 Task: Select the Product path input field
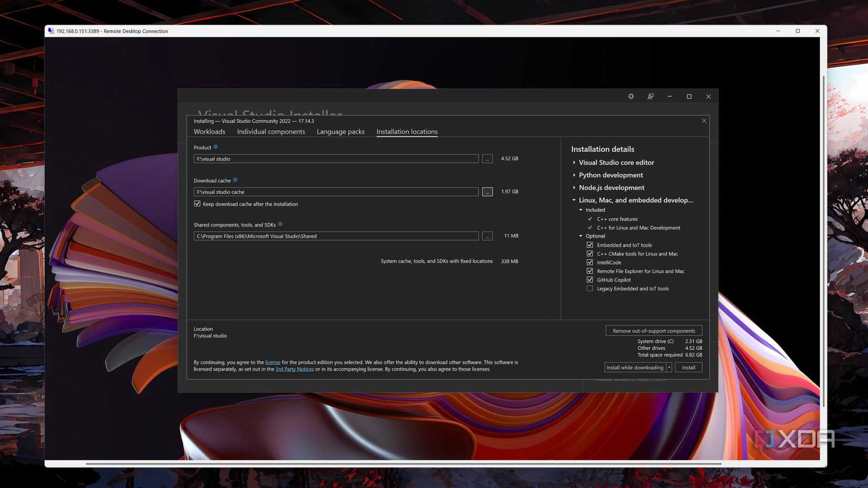pos(336,158)
